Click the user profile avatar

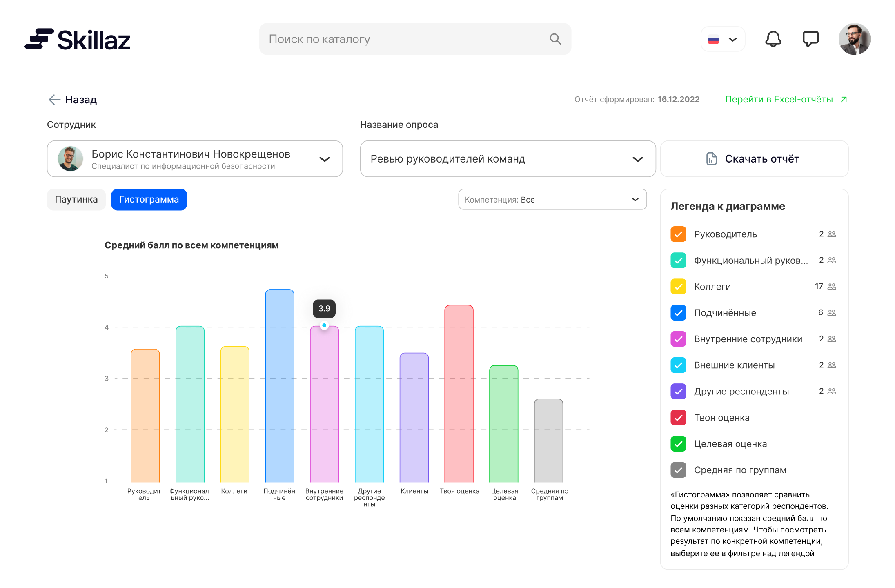point(854,39)
